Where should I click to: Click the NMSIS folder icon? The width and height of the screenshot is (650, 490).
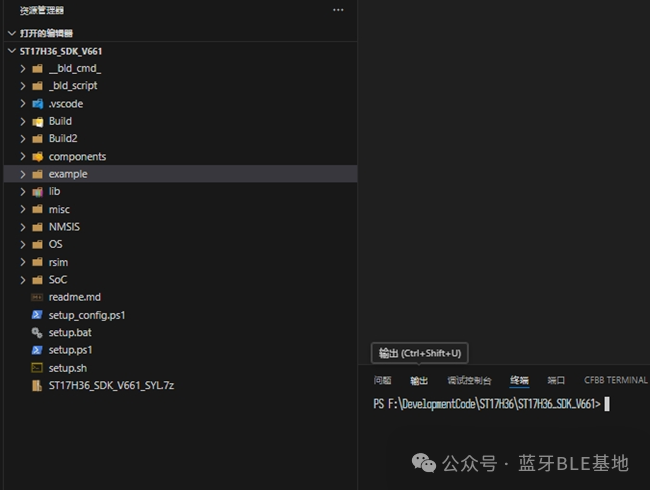tap(37, 227)
